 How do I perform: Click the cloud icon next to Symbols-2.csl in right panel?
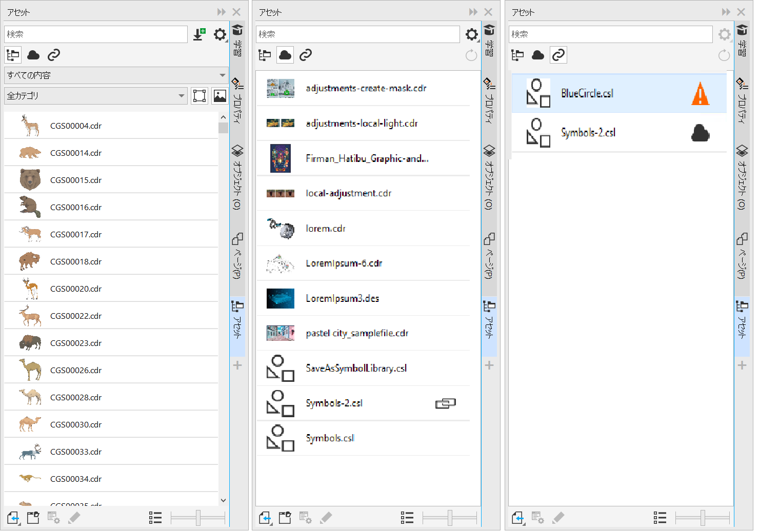pyautogui.click(x=700, y=133)
